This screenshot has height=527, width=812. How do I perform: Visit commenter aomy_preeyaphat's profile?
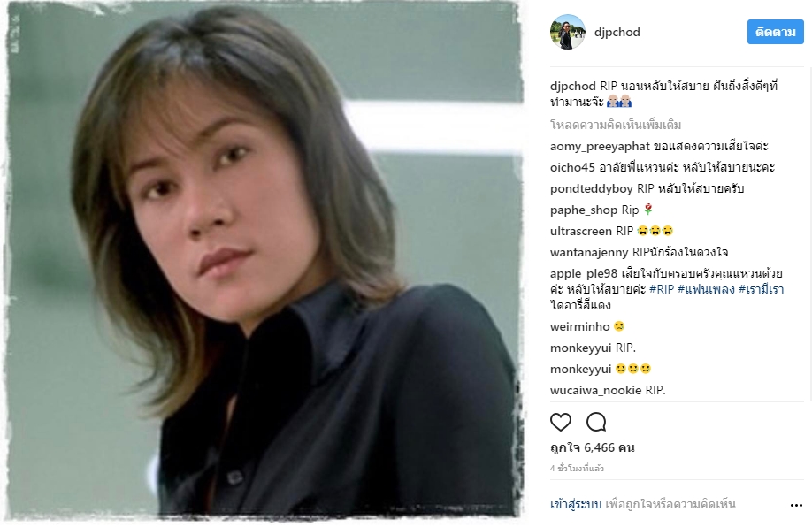pos(600,147)
